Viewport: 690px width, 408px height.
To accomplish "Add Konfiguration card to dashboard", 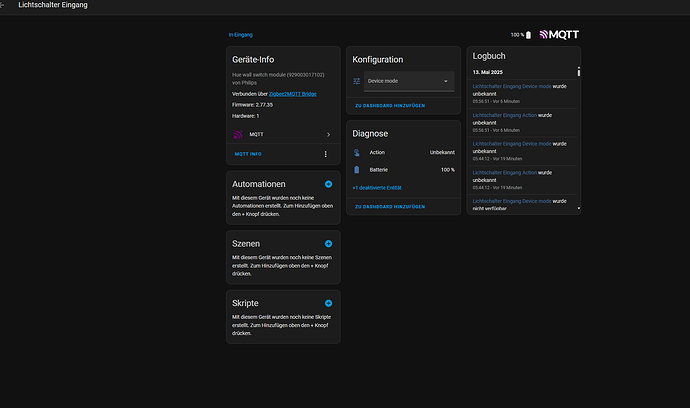I will click(x=390, y=106).
